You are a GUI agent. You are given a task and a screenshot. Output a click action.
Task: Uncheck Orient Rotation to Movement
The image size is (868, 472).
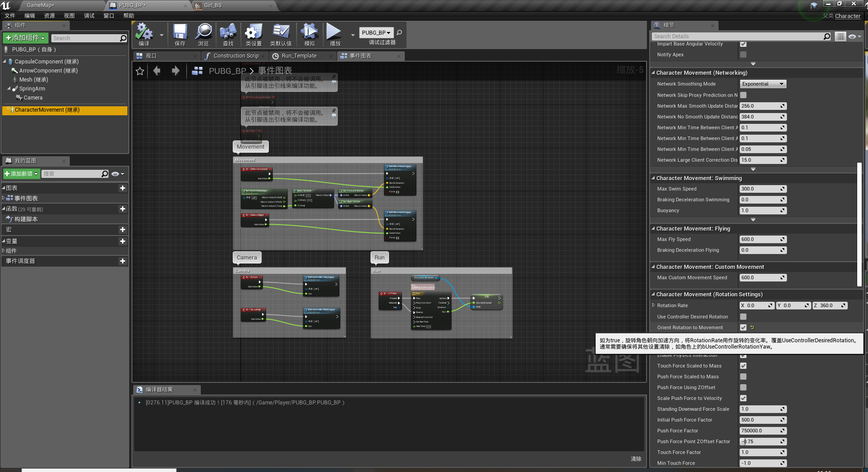coord(743,327)
